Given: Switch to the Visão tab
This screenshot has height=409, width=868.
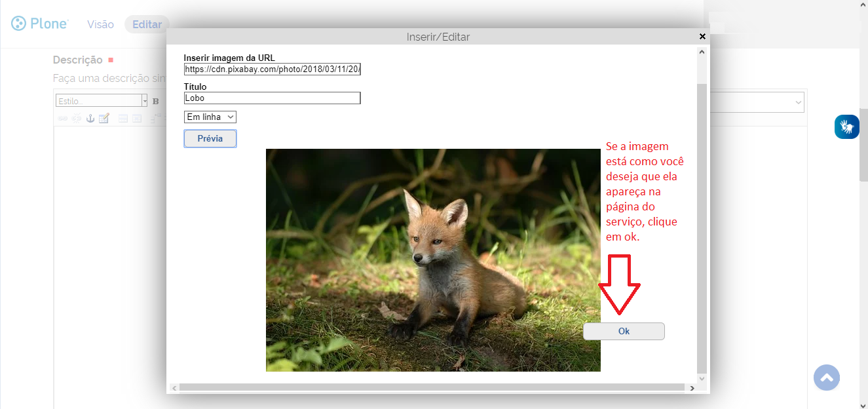Looking at the screenshot, I should tap(100, 24).
